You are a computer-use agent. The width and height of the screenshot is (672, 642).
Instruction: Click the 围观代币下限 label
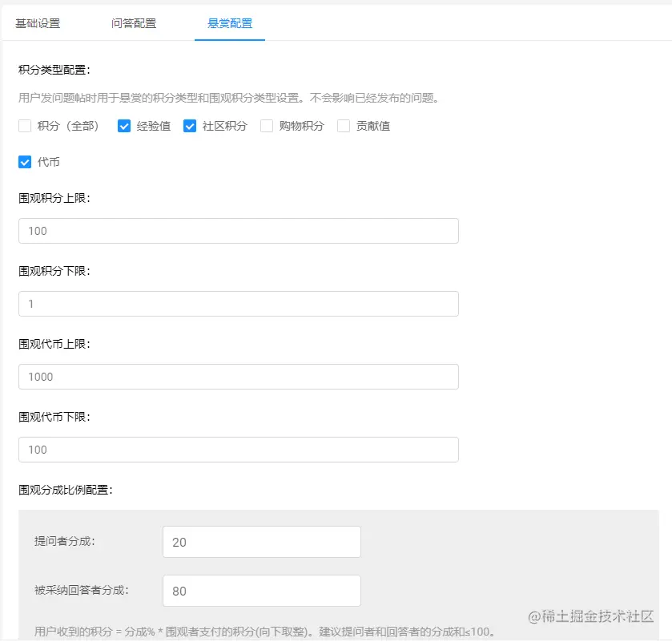click(54, 417)
